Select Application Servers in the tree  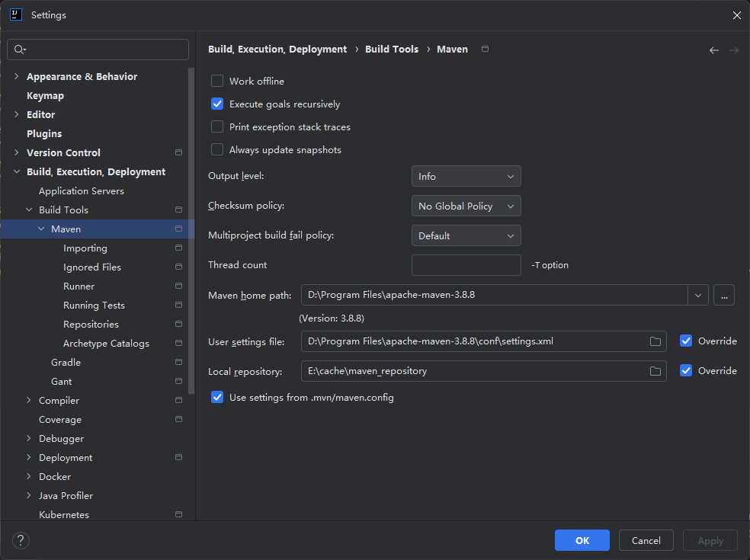(82, 190)
